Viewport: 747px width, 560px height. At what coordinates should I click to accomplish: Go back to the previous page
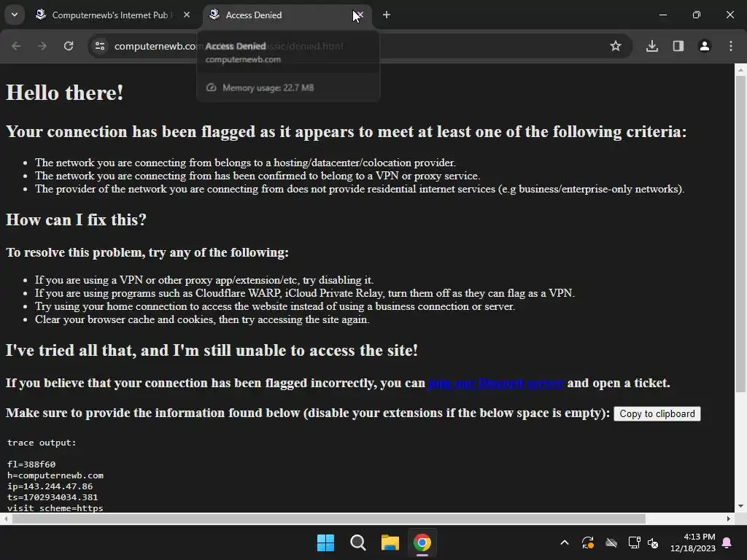coord(16,46)
